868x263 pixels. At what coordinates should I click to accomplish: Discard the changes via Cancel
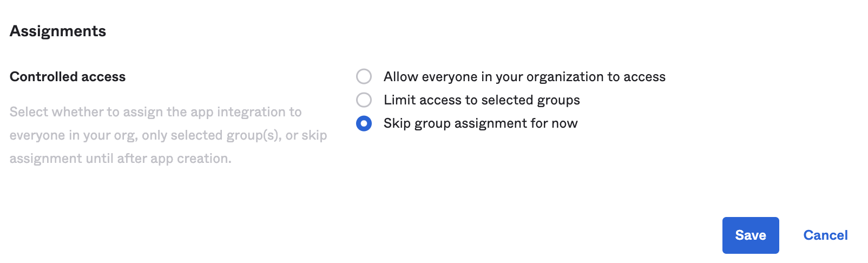click(x=825, y=235)
